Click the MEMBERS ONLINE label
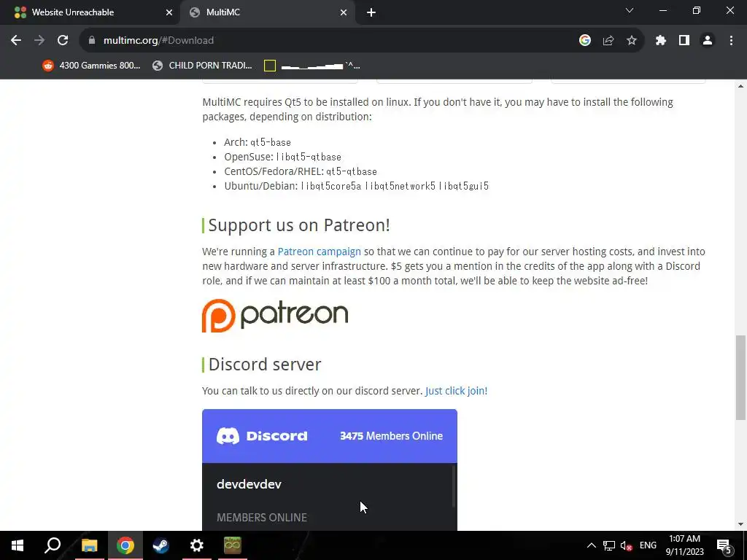 coord(262,518)
